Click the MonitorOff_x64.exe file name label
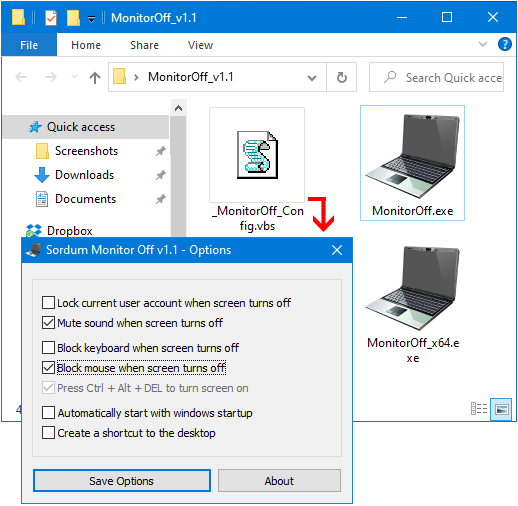518x506 pixels. (413, 350)
